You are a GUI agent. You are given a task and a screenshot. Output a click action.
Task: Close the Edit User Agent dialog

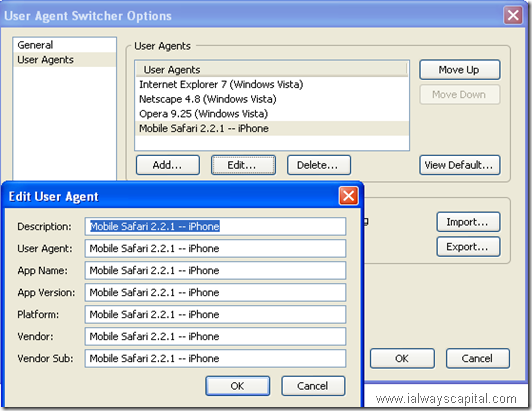(348, 196)
